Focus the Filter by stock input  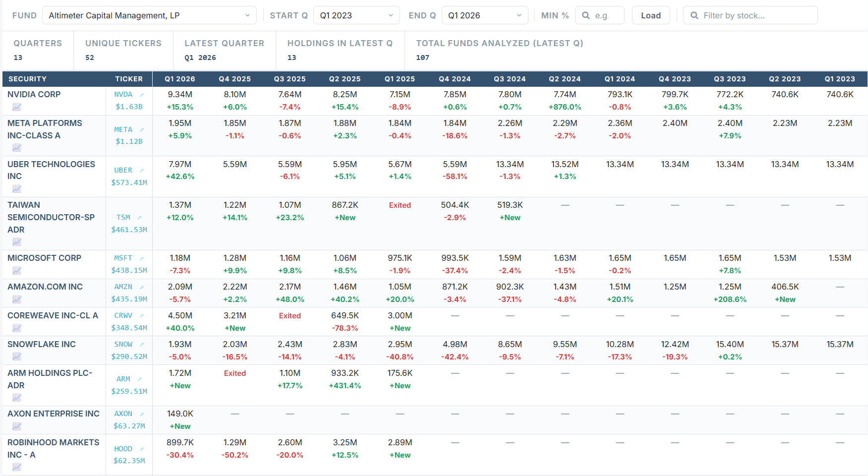pyautogui.click(x=751, y=15)
